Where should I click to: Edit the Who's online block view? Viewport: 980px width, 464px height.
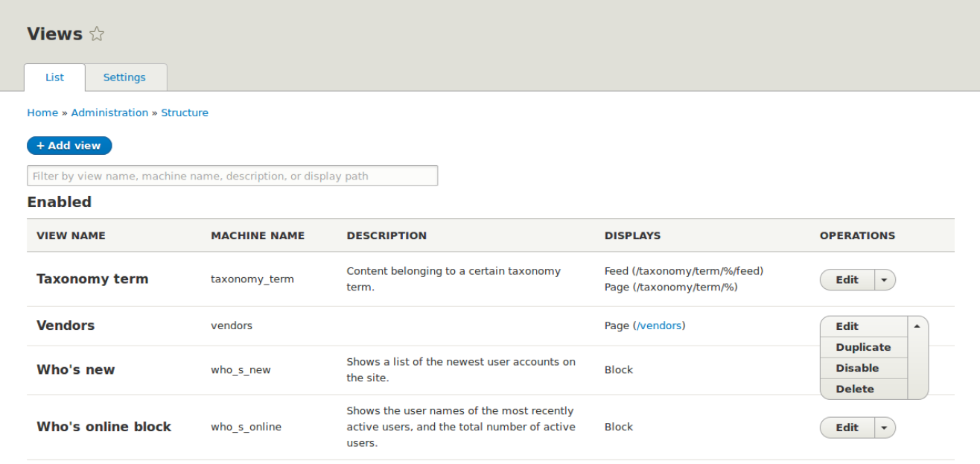pyautogui.click(x=847, y=427)
